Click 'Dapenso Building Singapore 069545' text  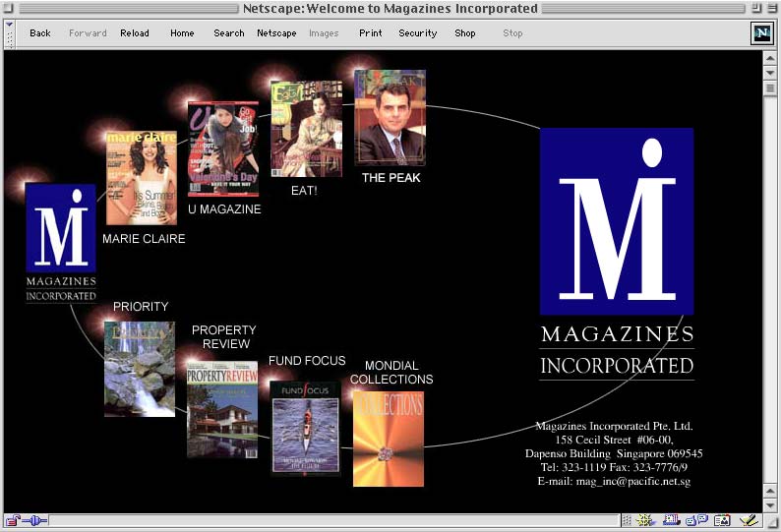[x=614, y=453]
